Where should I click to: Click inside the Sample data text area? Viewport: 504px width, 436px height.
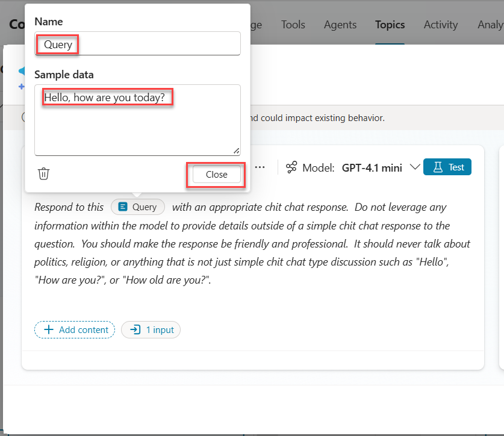(x=137, y=117)
